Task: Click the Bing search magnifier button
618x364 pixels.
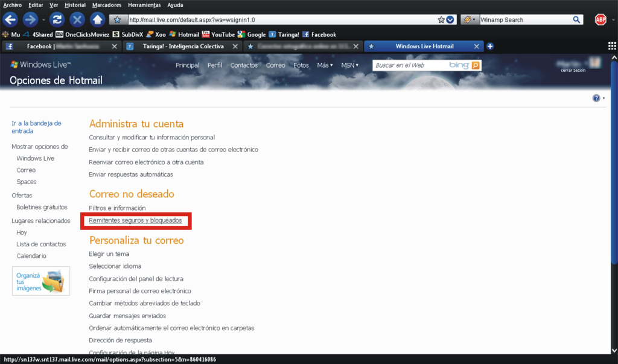Action: [x=476, y=65]
